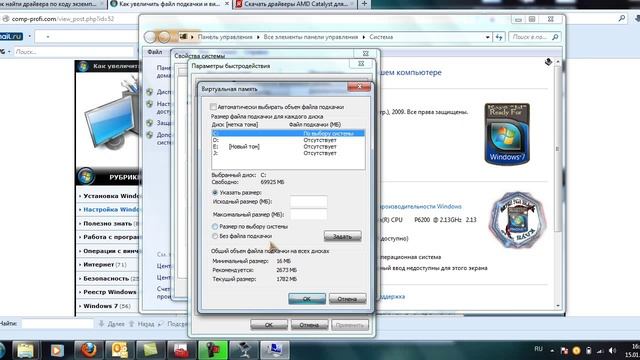Switch to 'Скачать драйверы AMD Catalyst' tab
Screen dimensions: 640x360
click(x=296, y=4)
